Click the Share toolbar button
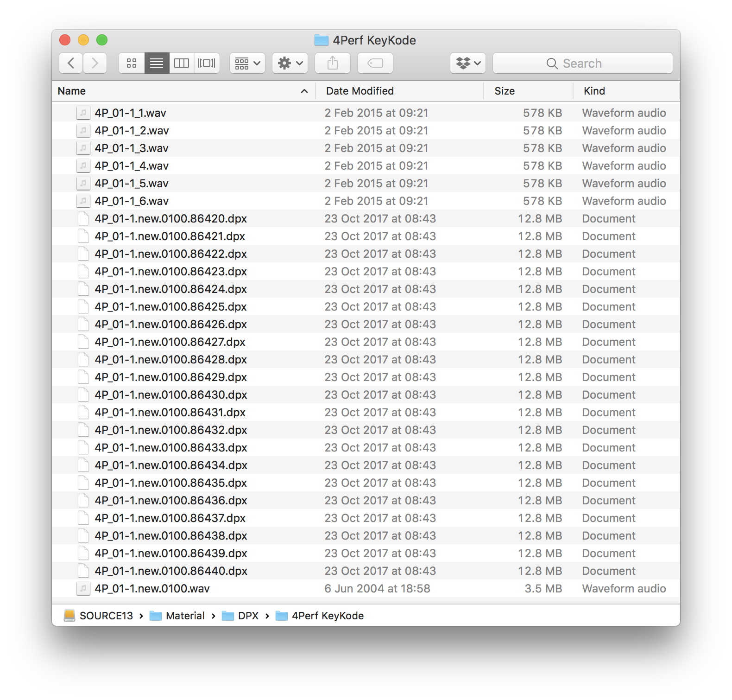Image resolution: width=732 pixels, height=700 pixels. point(333,63)
